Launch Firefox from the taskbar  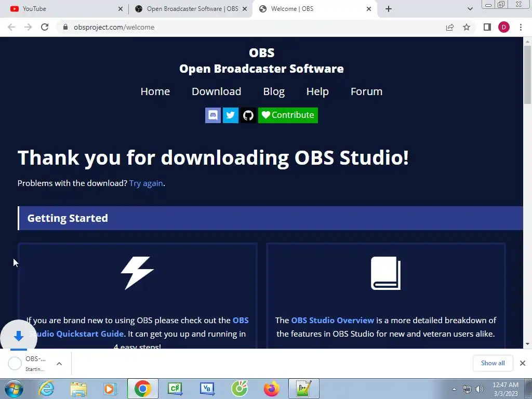pyautogui.click(x=271, y=389)
